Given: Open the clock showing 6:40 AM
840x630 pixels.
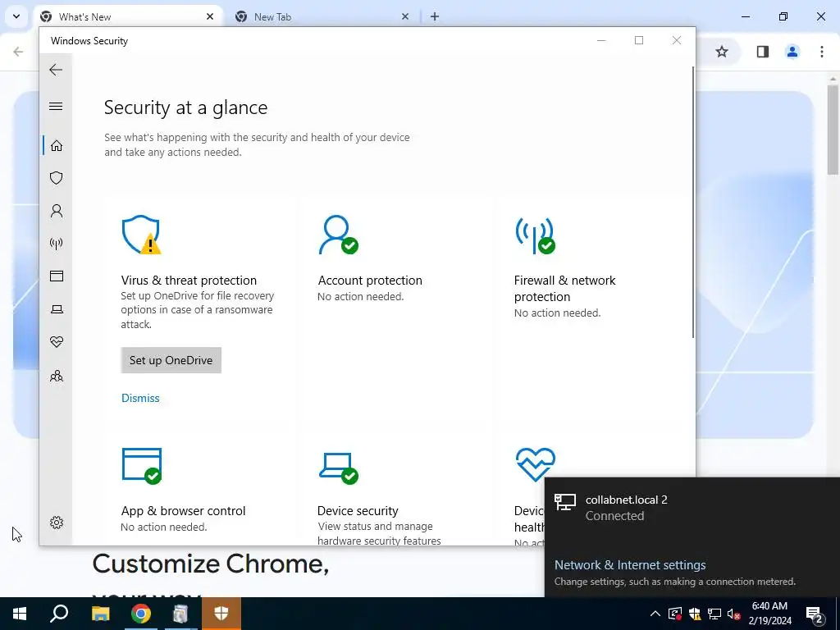Looking at the screenshot, I should pos(769,614).
